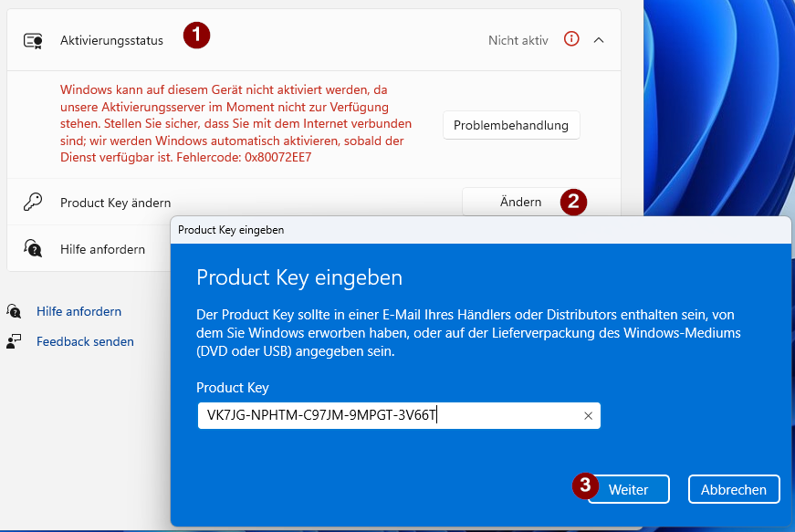
Task: Click the Product Key eingeben dialog title bar
Action: 481,230
